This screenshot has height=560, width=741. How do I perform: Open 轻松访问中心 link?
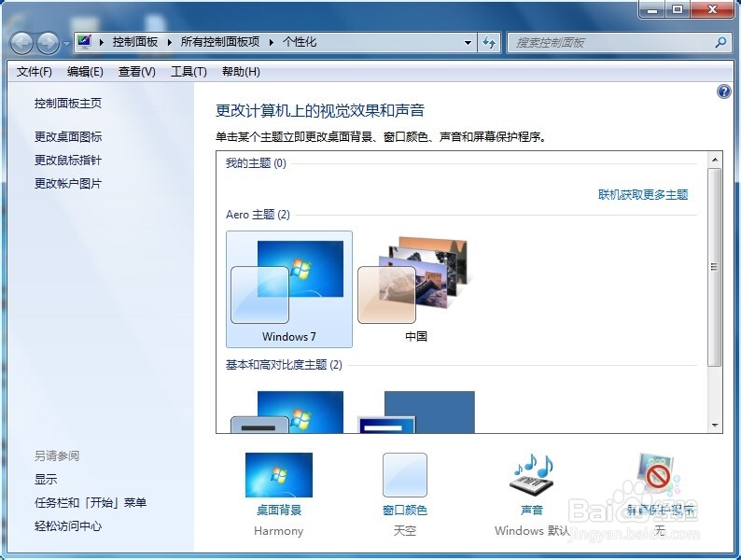click(68, 526)
